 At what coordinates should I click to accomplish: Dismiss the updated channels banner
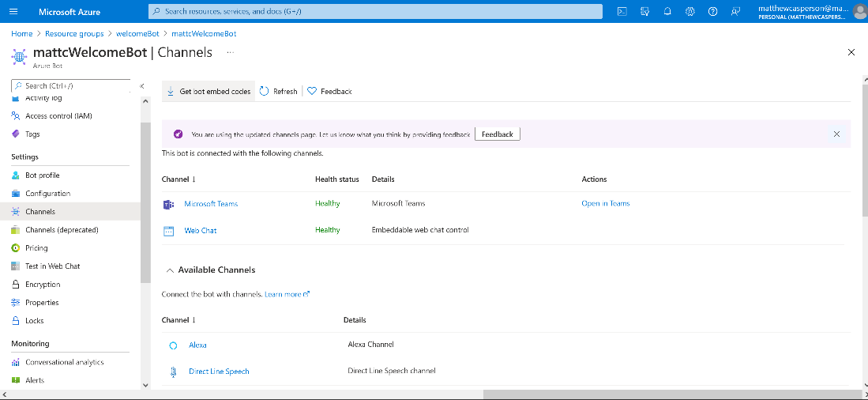point(836,134)
